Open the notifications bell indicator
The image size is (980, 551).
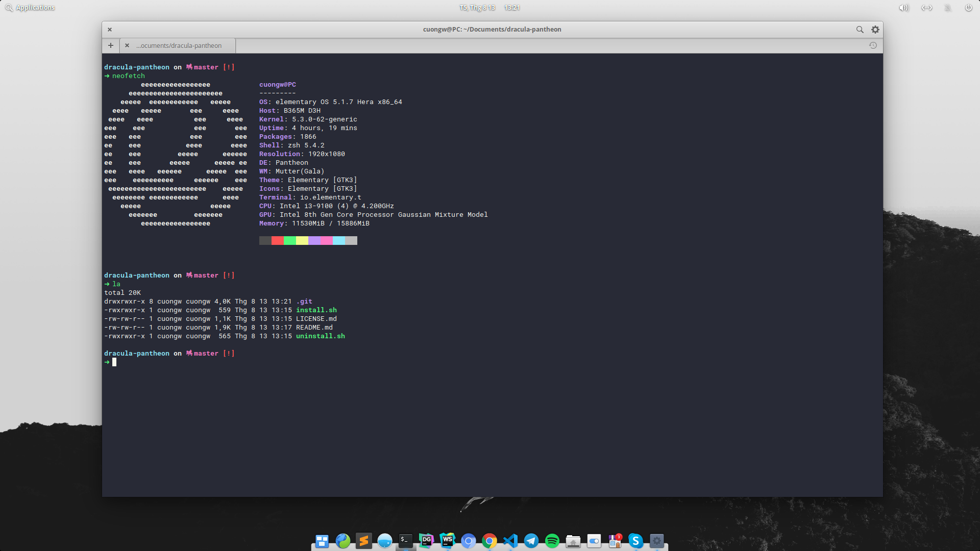[948, 8]
